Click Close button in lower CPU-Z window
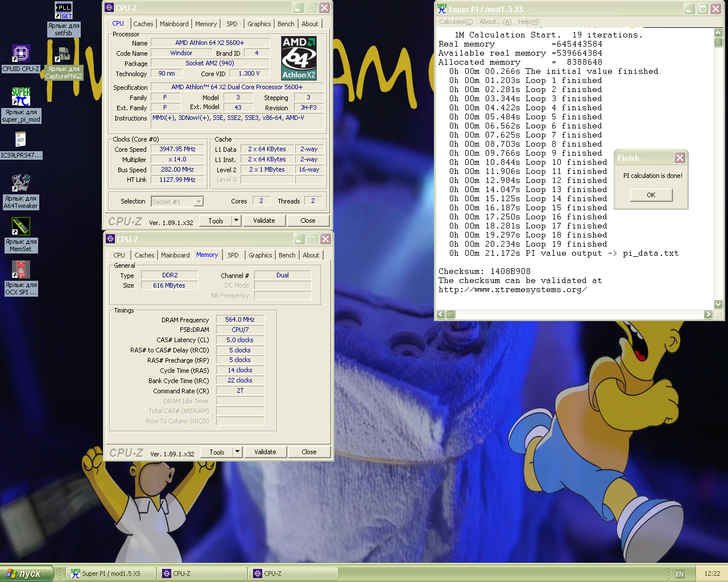Viewport: 728px width, 582px height. click(309, 452)
